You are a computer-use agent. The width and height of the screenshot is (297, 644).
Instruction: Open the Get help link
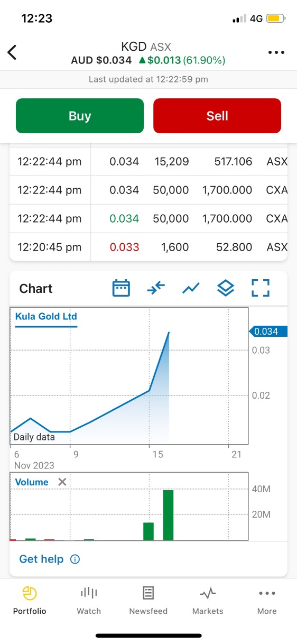coord(41,559)
